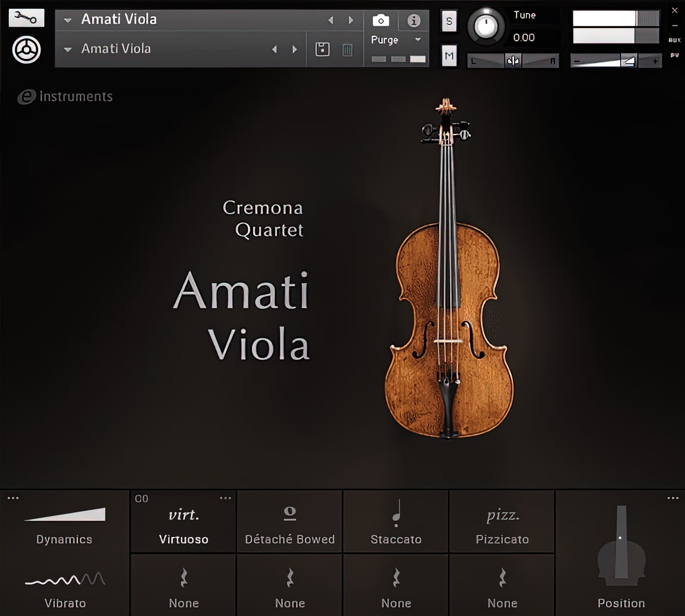Open the lower Amati Viola snapshot dropdown
Viewport: 685px width, 616px height.
pos(68,49)
